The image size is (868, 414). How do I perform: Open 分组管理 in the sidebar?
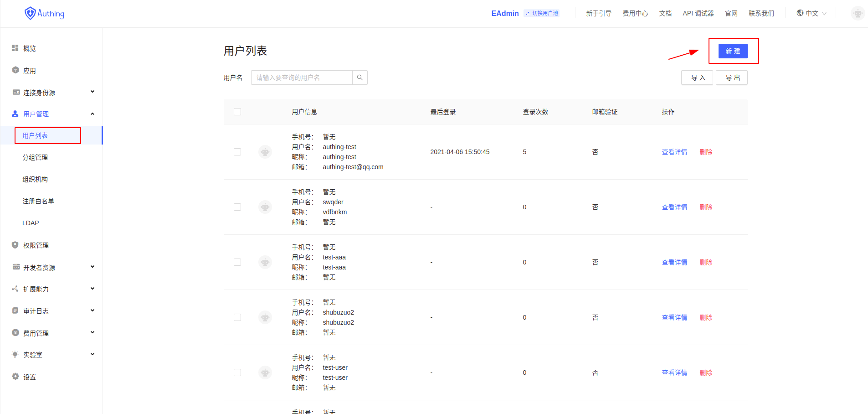[x=35, y=157]
